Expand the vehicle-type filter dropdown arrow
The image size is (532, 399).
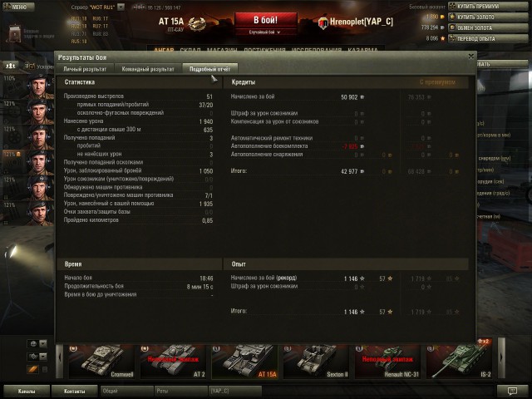pos(43,357)
